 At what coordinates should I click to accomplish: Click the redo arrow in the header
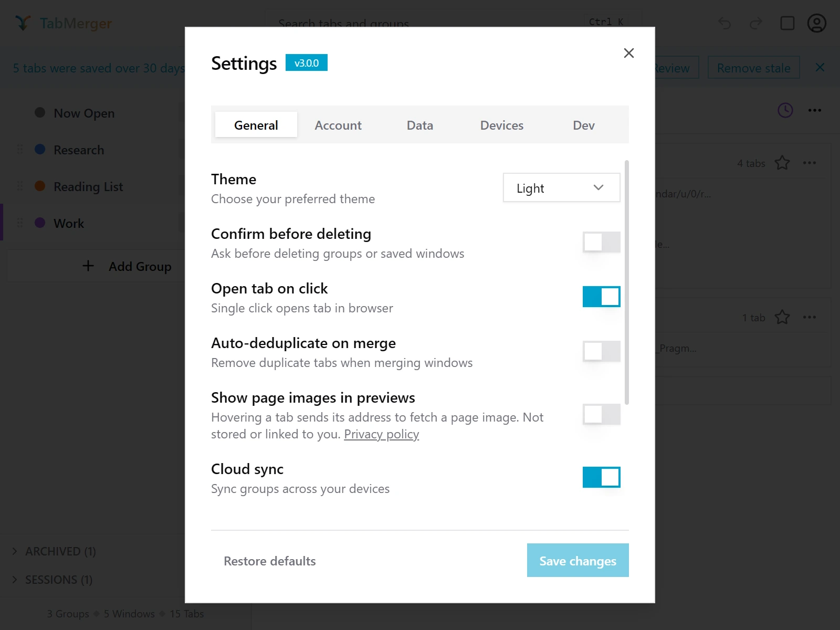click(756, 23)
